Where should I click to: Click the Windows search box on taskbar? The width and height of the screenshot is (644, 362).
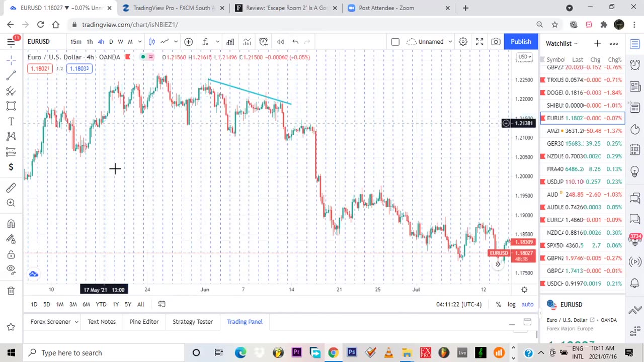pyautogui.click(x=105, y=353)
